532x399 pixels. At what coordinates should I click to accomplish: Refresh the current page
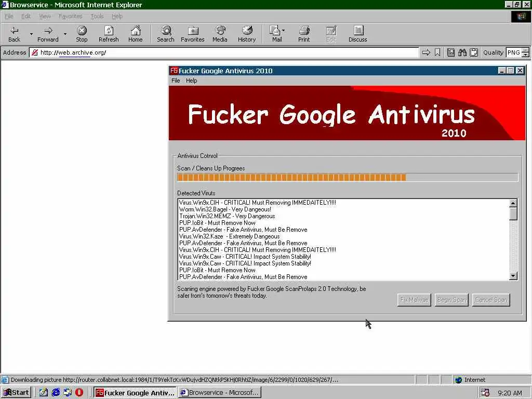109,34
